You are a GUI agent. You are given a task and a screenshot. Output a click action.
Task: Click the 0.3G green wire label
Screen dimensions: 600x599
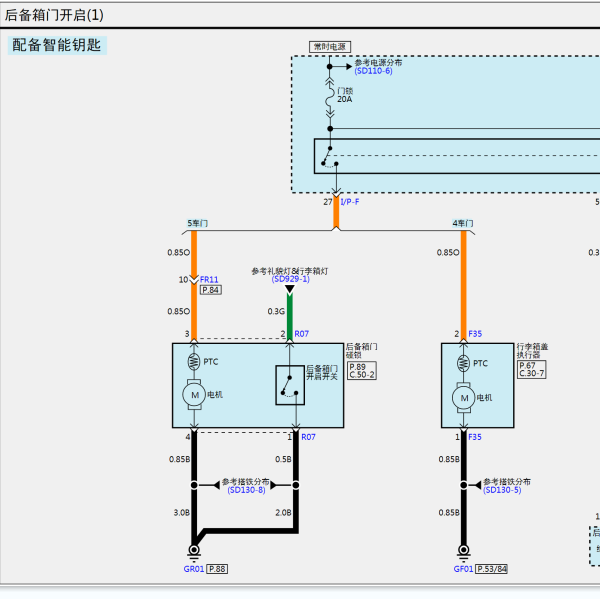click(x=276, y=312)
